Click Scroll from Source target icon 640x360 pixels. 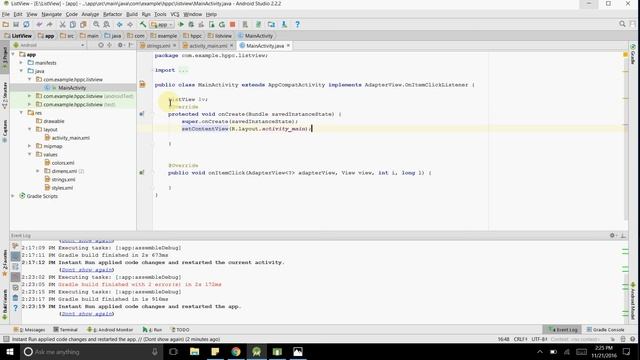[101, 45]
